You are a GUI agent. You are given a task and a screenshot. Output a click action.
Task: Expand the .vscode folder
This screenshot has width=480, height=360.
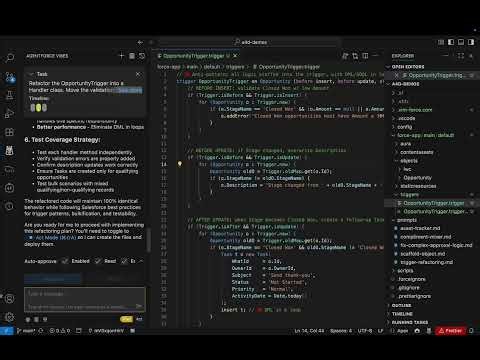click(407, 118)
